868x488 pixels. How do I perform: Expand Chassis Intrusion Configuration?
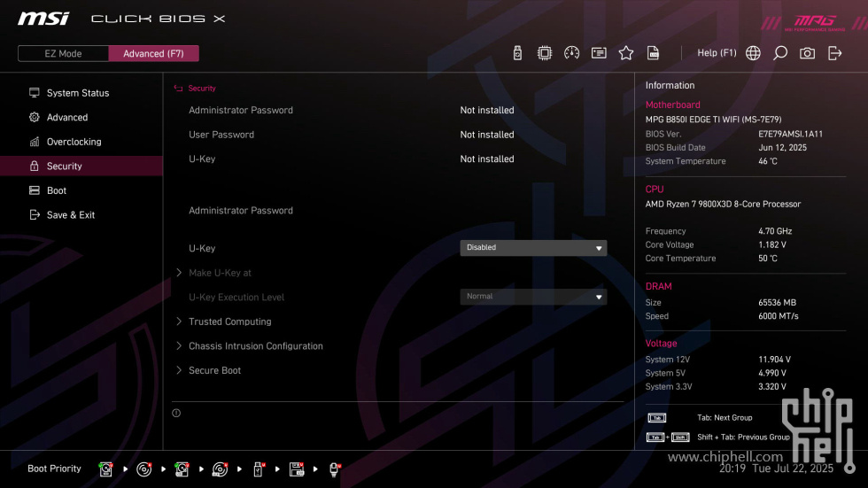point(255,345)
